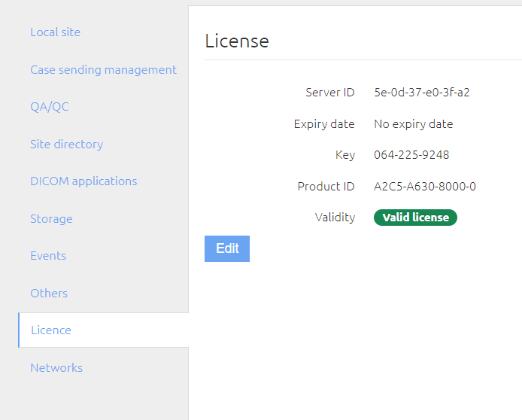Click the Validity field label

pyautogui.click(x=335, y=218)
